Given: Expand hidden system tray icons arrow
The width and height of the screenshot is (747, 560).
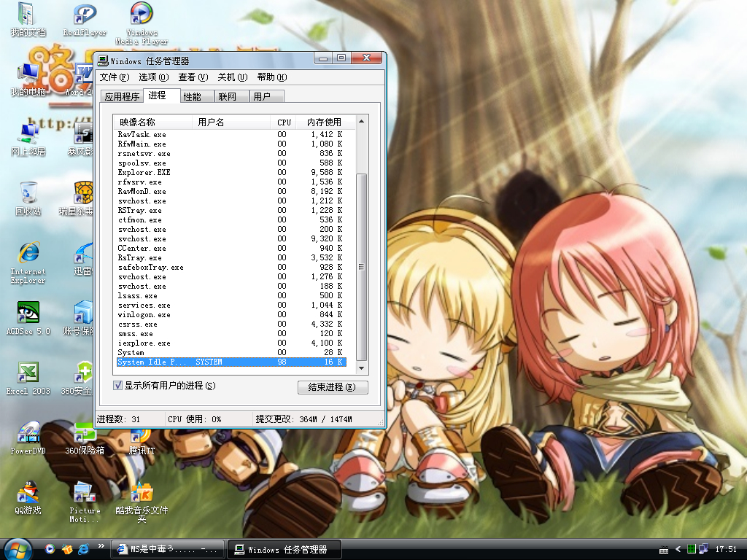Looking at the screenshot, I should coord(678,549).
